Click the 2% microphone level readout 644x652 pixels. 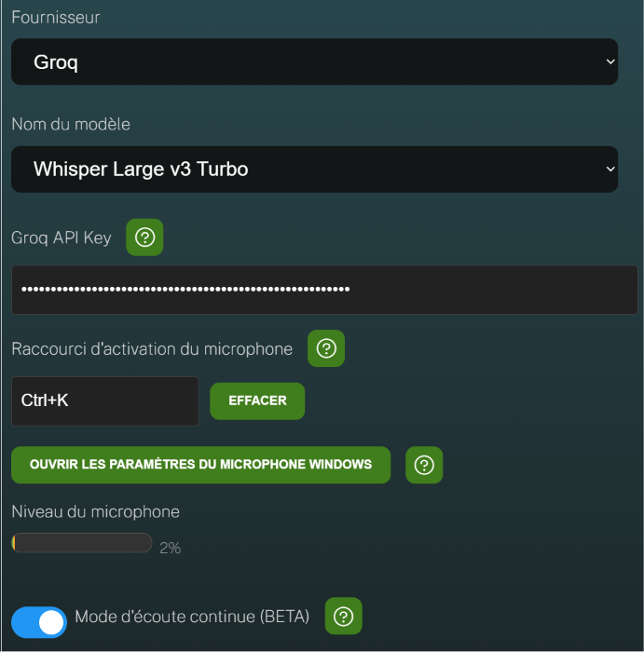(x=171, y=548)
